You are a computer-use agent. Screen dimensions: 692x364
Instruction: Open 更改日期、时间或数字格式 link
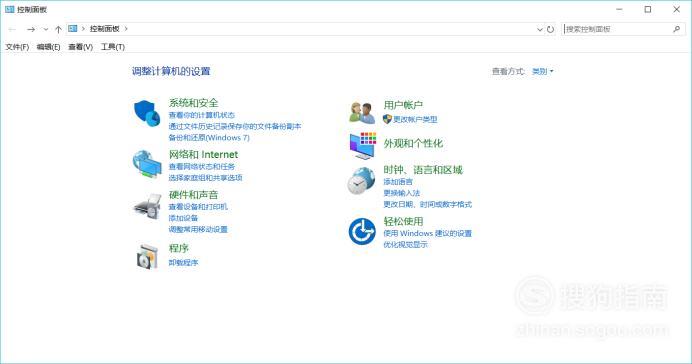pyautogui.click(x=428, y=204)
